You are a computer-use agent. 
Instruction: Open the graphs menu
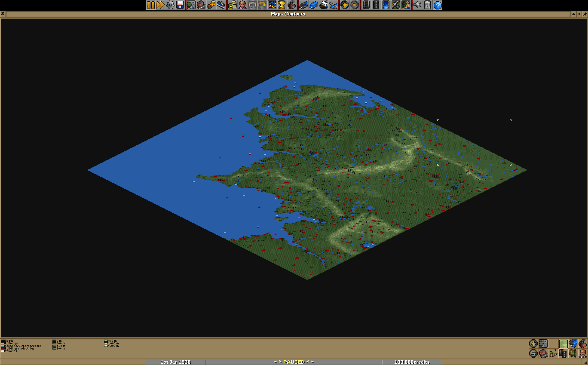(272, 5)
